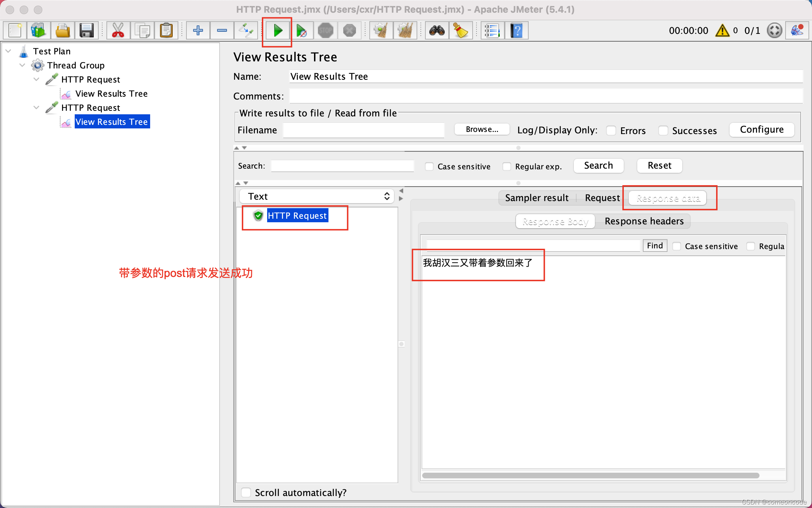Click into the Filename input field

point(363,130)
